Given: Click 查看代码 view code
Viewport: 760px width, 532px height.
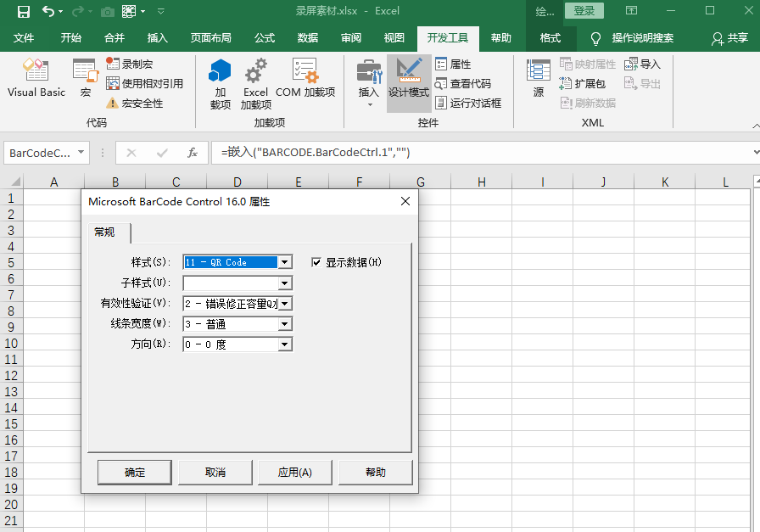Looking at the screenshot, I should pyautogui.click(x=463, y=83).
